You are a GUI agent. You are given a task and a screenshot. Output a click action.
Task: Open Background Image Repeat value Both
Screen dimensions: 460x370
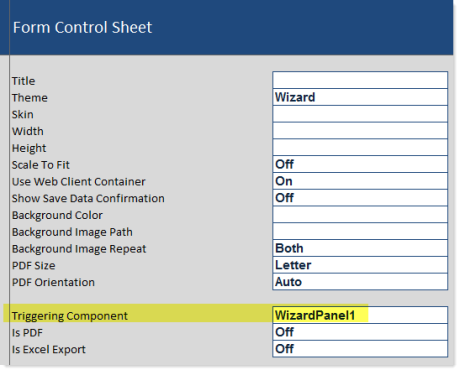click(360, 248)
